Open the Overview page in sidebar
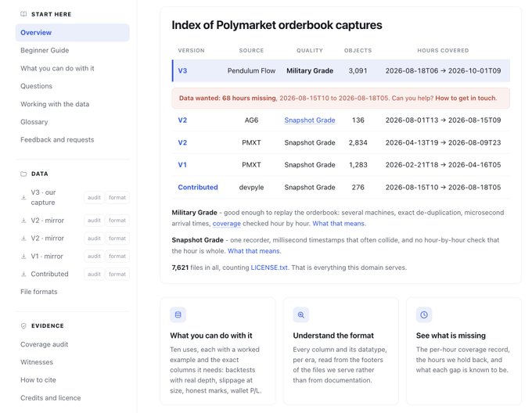The height and width of the screenshot is (413, 532). pos(72,33)
